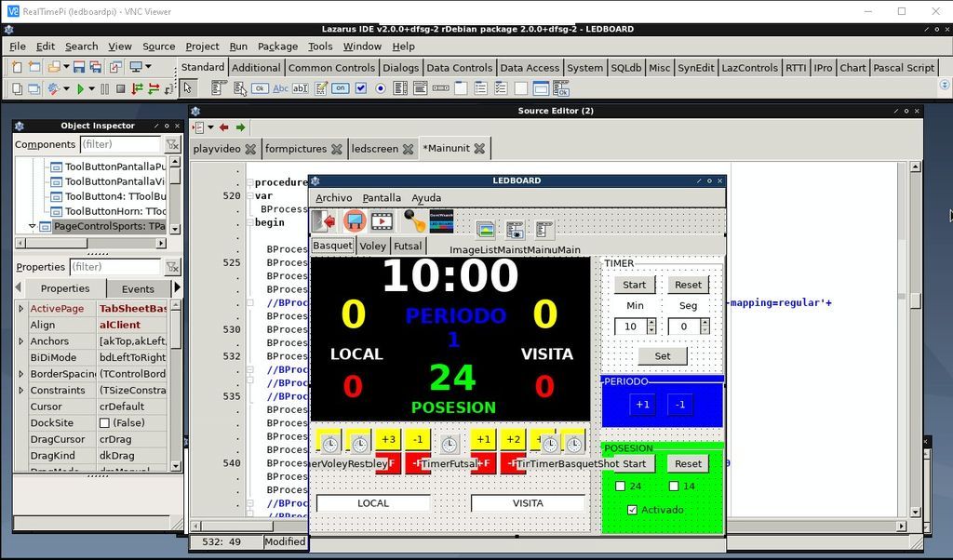Viewport: 953px width, 560px height.
Task: Select the mouse pointer tool on the component palette
Action: pyautogui.click(x=189, y=89)
